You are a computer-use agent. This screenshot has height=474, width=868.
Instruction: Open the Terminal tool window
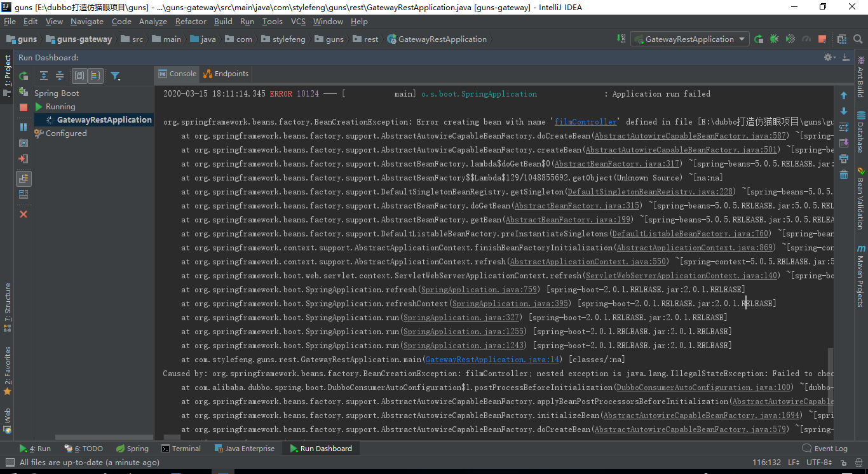[x=181, y=449]
